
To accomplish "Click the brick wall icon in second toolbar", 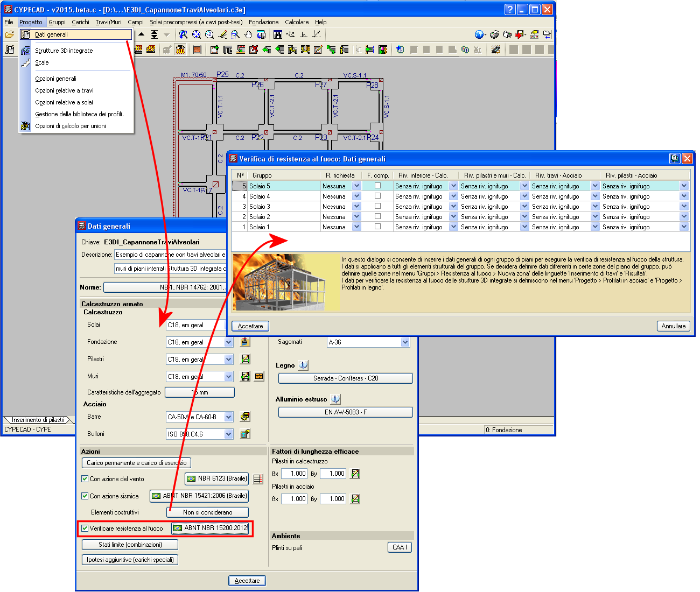I will coord(197,50).
